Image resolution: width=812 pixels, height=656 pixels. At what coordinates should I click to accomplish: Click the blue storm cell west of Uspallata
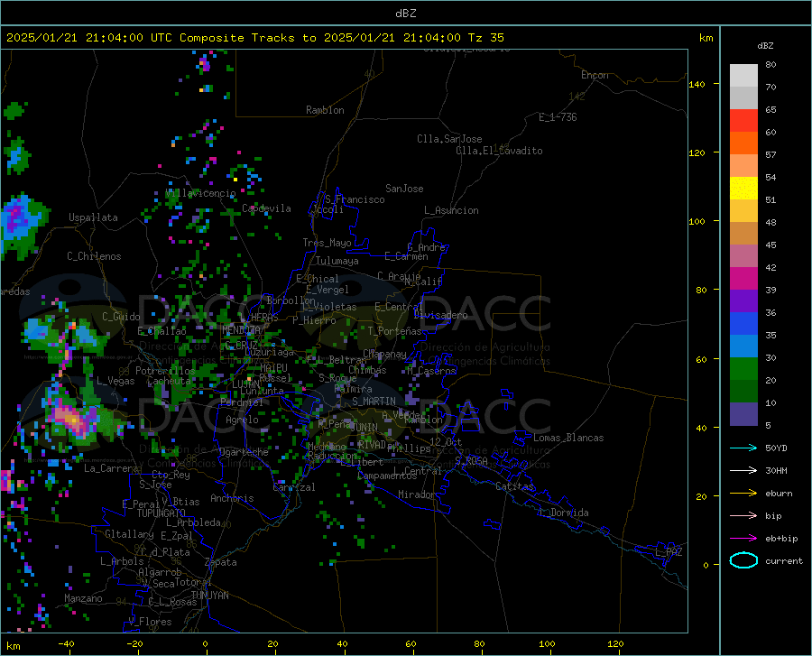point(17,220)
